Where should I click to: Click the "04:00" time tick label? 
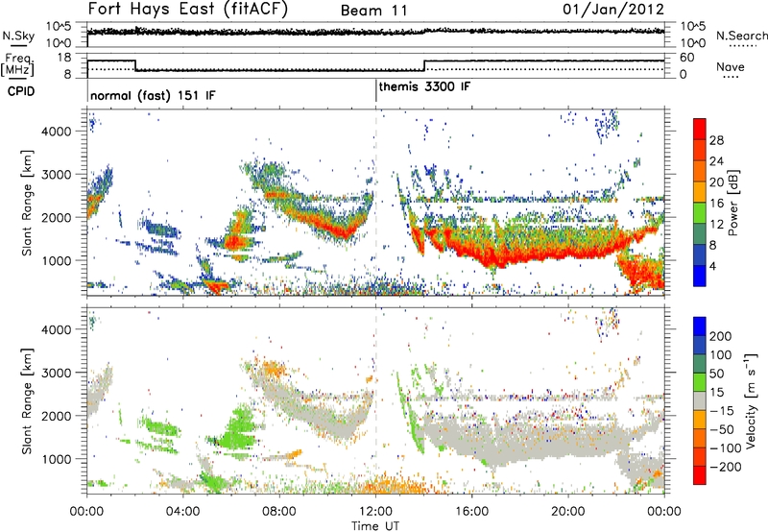pyautogui.click(x=183, y=512)
